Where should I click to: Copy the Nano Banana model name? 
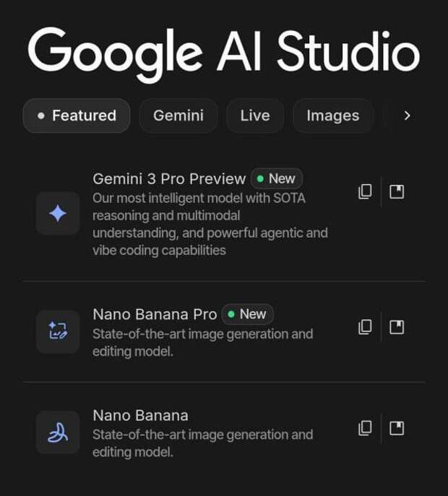[365, 428]
